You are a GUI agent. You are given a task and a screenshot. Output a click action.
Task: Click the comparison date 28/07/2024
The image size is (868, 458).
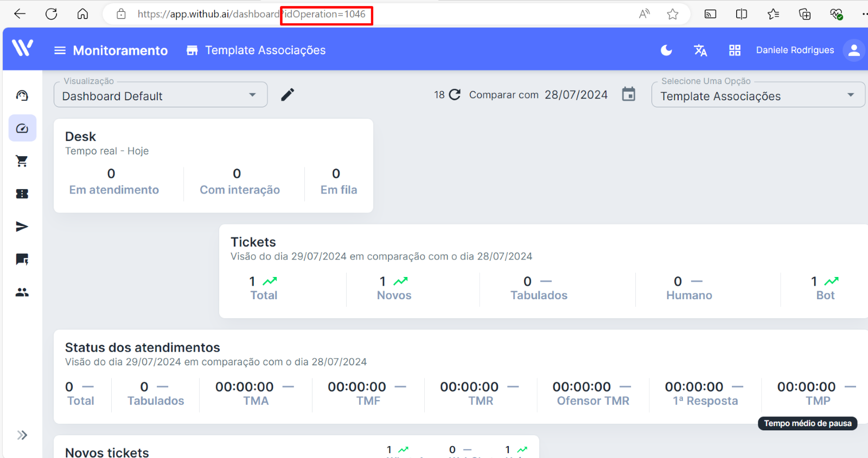576,95
